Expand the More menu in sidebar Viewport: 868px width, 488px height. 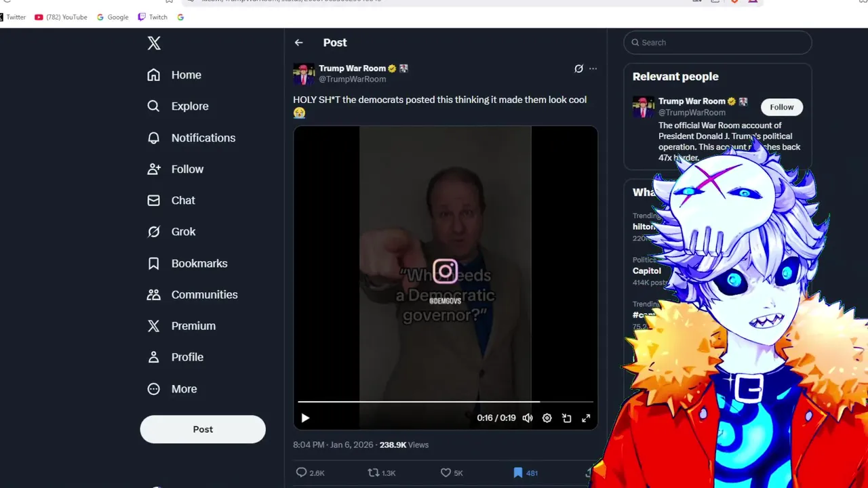(x=172, y=389)
